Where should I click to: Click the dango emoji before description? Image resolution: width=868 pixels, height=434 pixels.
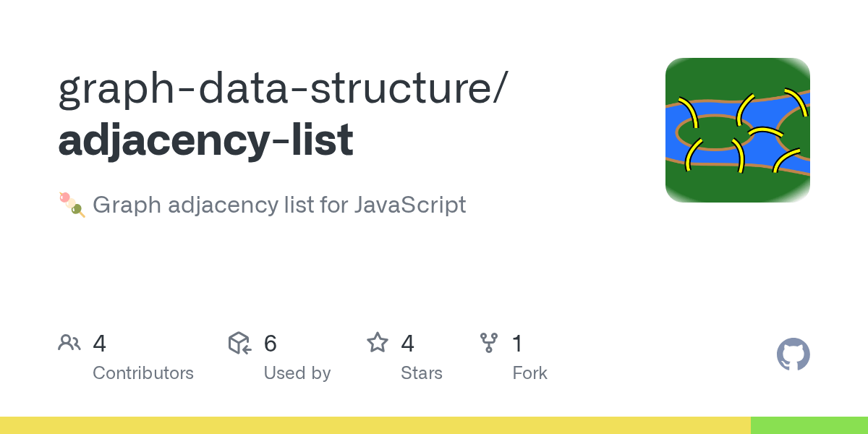point(72,205)
